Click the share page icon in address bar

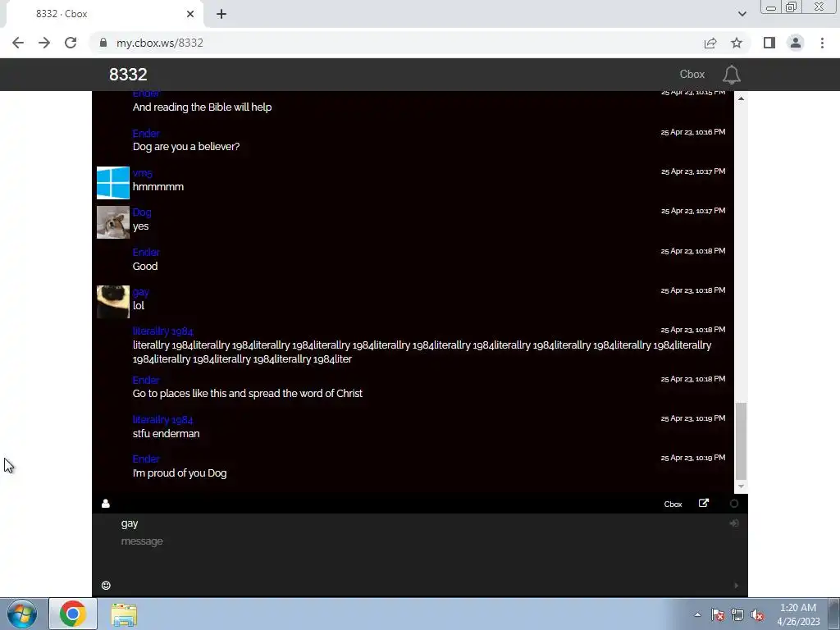710,43
